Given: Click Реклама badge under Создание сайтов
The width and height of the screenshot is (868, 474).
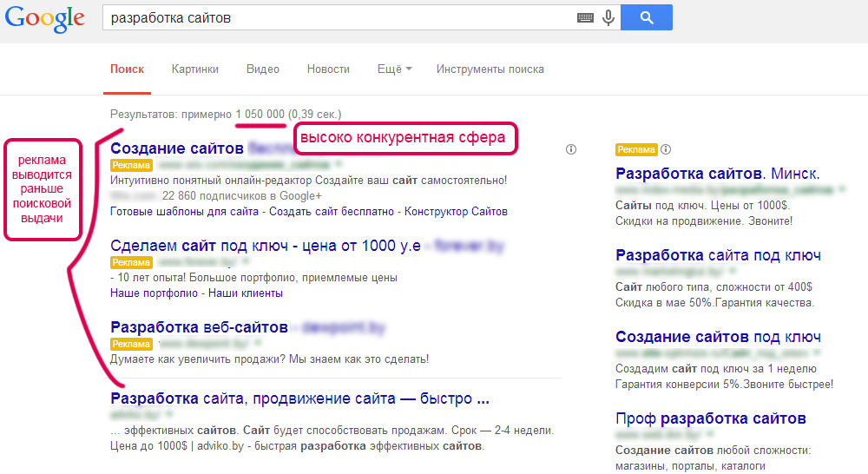Looking at the screenshot, I should tap(131, 165).
